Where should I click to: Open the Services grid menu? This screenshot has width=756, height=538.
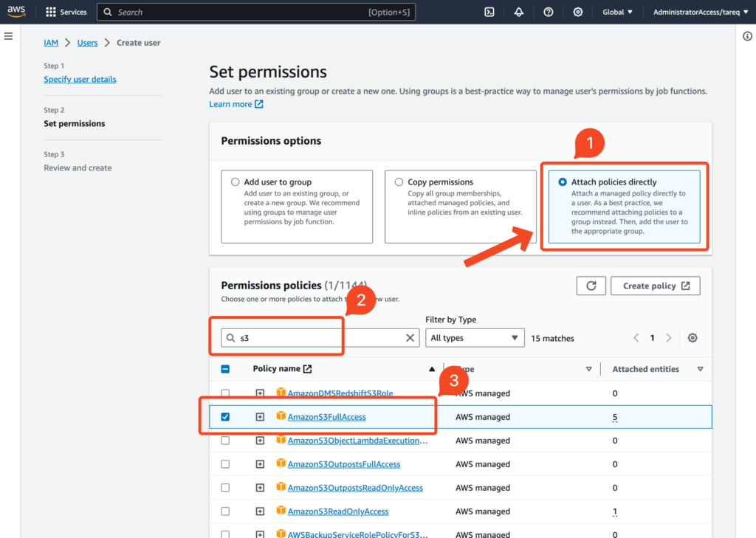[66, 12]
